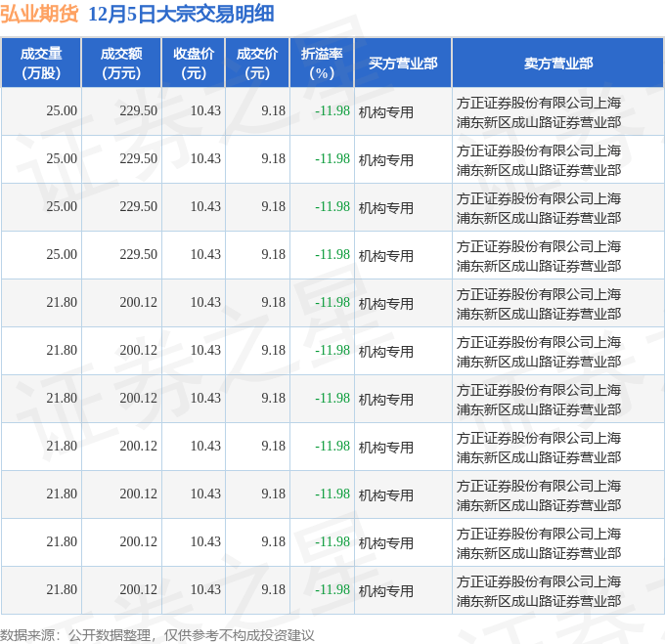Click the 弘业期货 stock name in title
The height and width of the screenshot is (644, 665).
tap(40, 14)
